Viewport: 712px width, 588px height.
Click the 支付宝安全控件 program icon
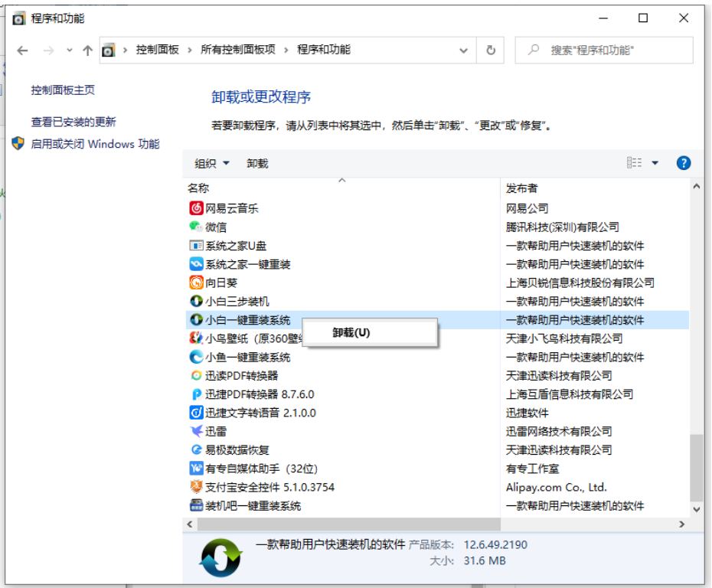click(196, 487)
